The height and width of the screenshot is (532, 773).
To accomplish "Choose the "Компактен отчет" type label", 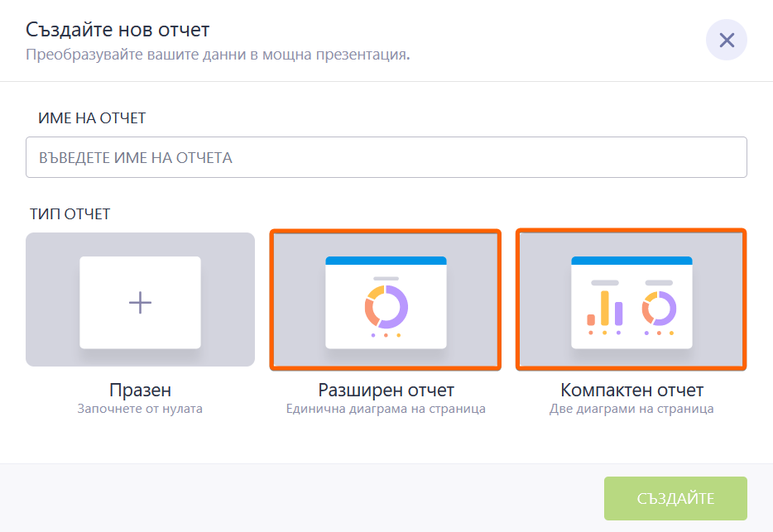I will pos(631,390).
